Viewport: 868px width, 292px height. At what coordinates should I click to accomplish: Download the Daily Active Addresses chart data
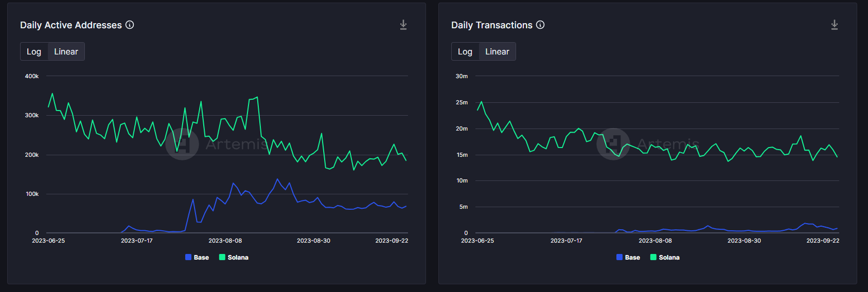(403, 25)
